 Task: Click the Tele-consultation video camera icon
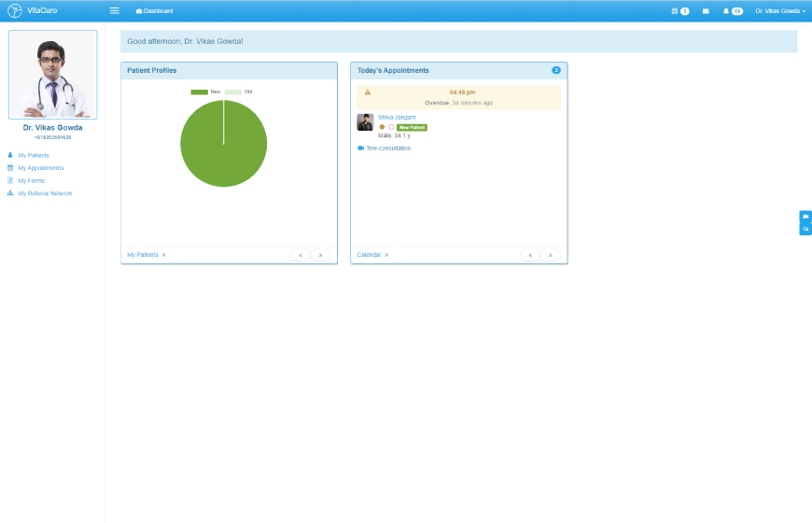[x=361, y=148]
